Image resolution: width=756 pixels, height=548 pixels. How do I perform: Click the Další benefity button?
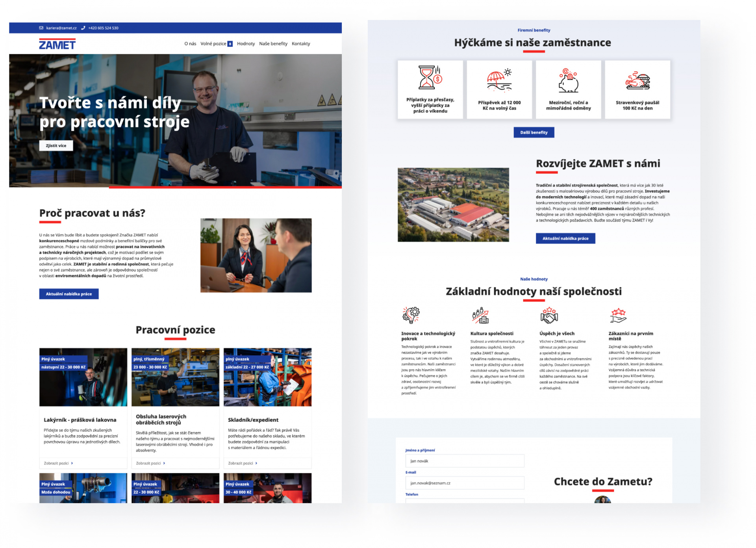pyautogui.click(x=534, y=132)
